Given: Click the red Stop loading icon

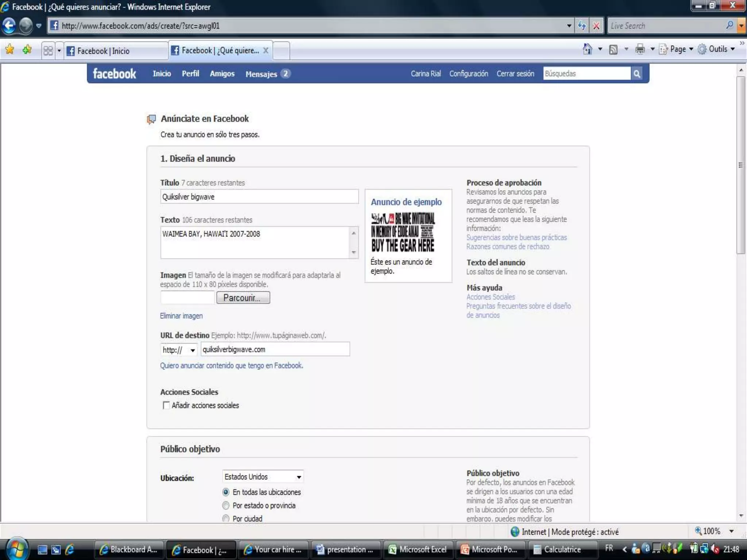Looking at the screenshot, I should point(596,26).
